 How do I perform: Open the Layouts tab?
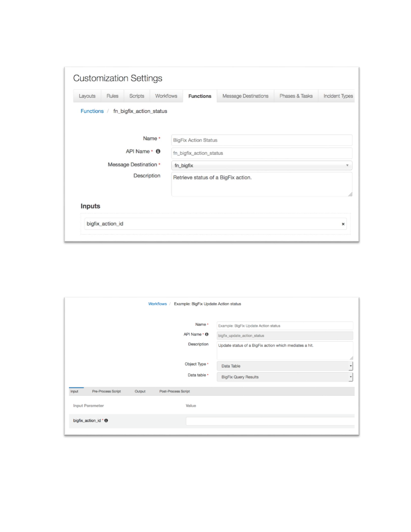(x=87, y=96)
